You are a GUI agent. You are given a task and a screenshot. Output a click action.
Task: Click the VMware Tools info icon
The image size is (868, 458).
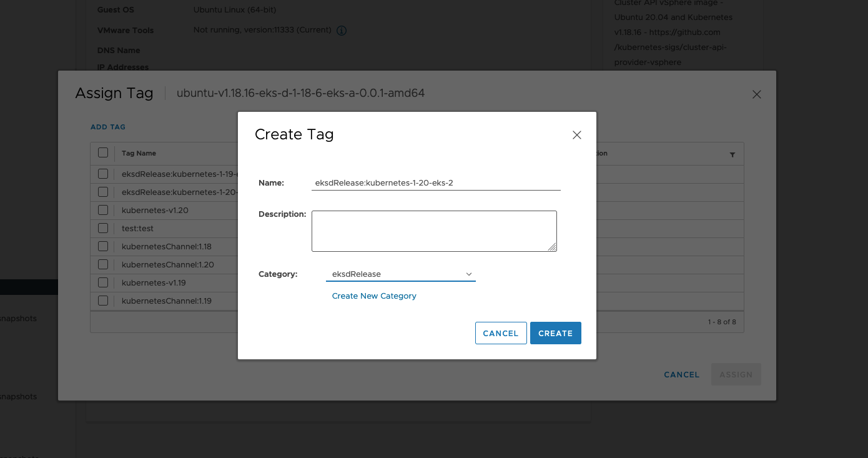pos(342,31)
